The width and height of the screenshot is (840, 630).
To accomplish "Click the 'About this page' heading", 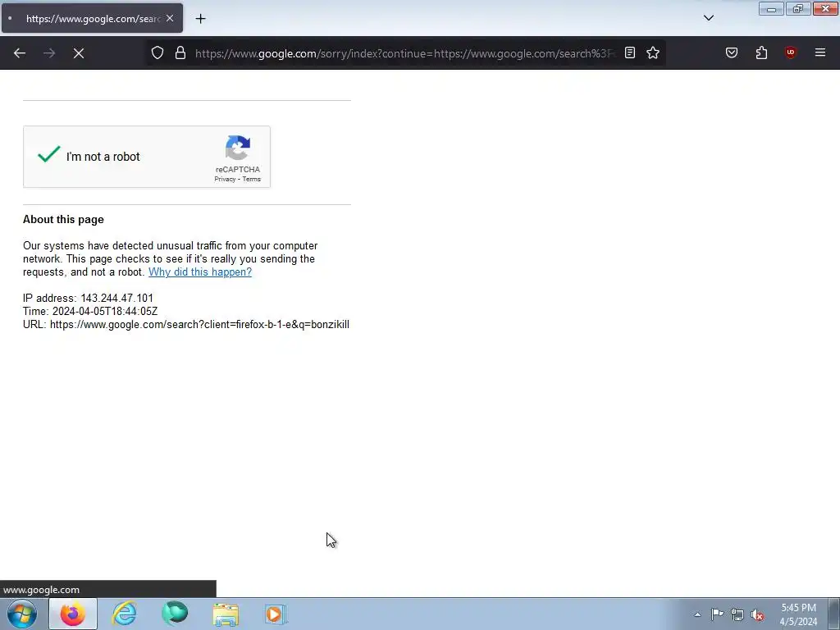I will click(x=63, y=220).
